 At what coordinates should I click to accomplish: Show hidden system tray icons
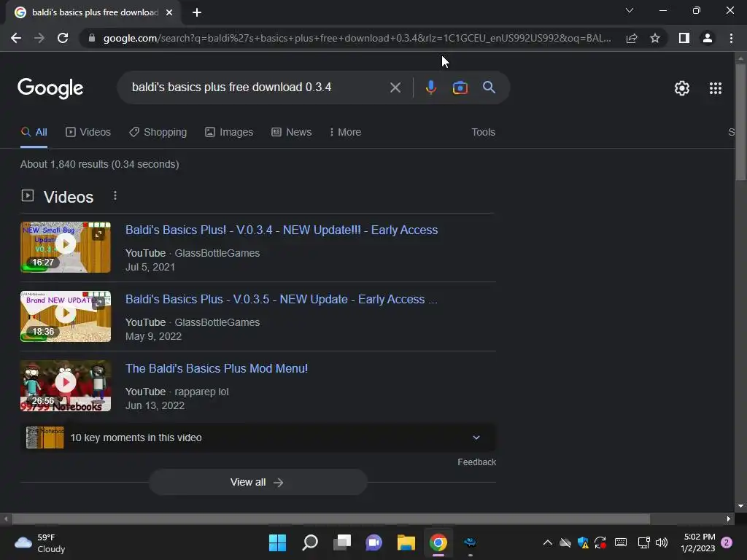(547, 542)
